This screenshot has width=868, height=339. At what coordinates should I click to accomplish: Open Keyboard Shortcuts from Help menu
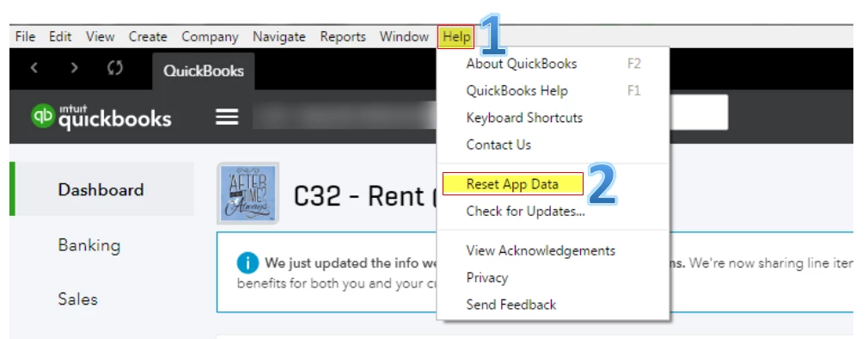[524, 117]
